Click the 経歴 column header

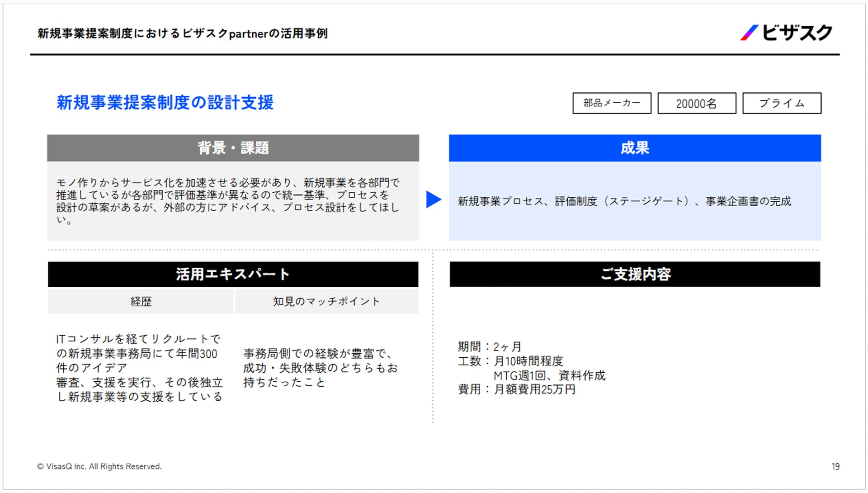[x=141, y=302]
